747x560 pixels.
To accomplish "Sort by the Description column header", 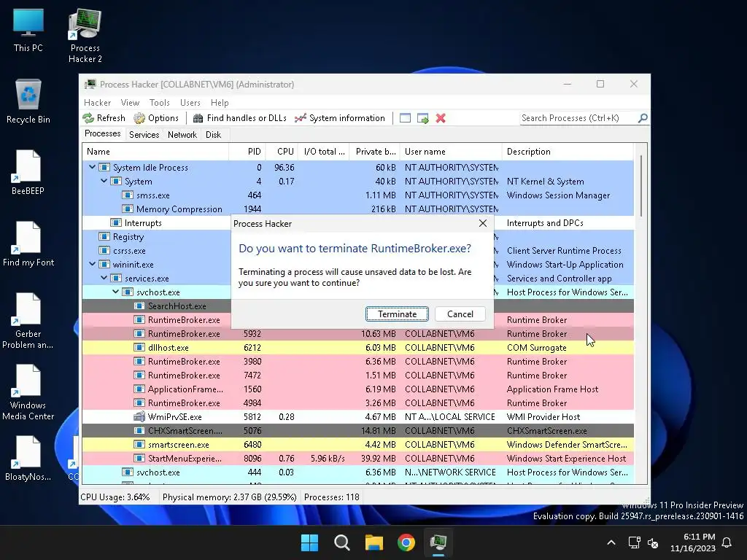I will tap(568, 152).
